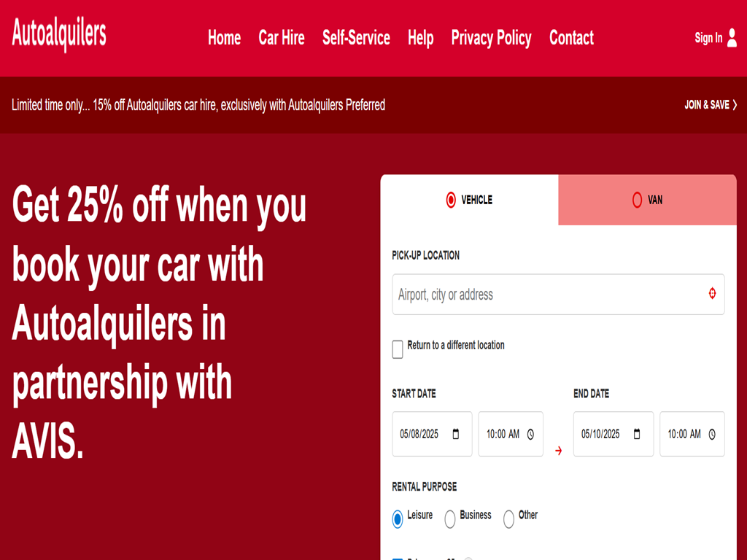
Task: Click the user profile icon beside Sign In
Action: (x=732, y=38)
